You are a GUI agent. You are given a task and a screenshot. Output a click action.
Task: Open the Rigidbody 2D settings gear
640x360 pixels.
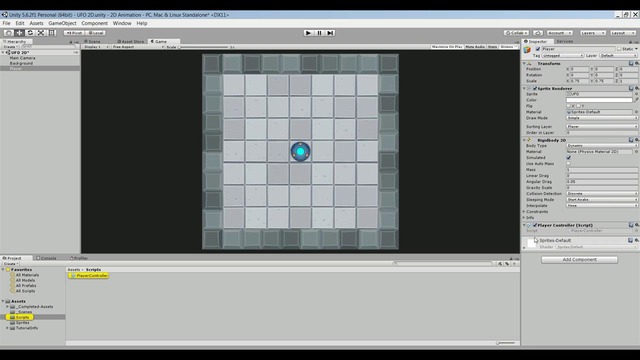[637, 140]
